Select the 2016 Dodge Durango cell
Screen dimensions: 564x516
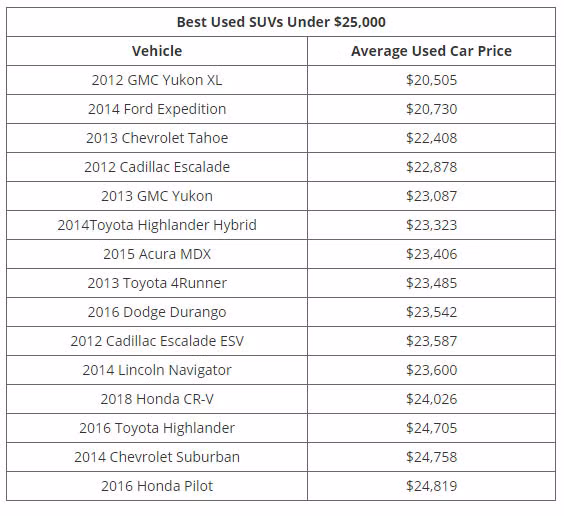point(157,312)
